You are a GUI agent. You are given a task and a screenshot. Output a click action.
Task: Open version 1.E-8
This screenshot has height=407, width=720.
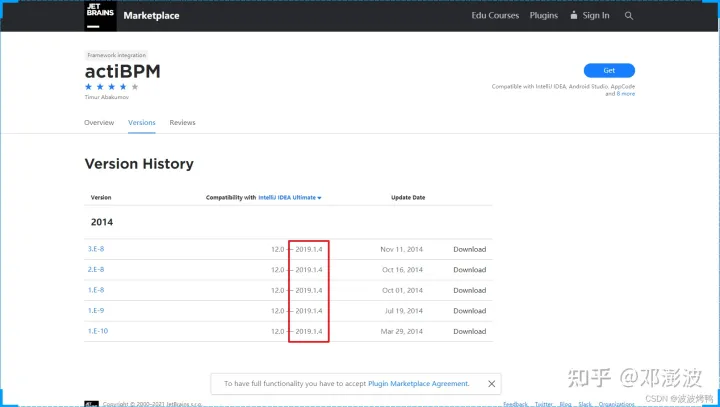[x=96, y=290]
